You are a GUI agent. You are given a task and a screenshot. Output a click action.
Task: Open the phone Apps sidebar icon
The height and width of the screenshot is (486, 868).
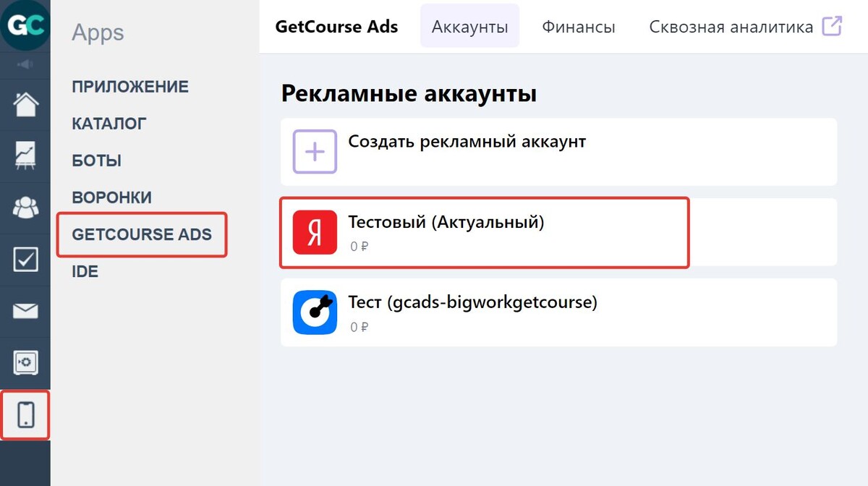coord(25,414)
